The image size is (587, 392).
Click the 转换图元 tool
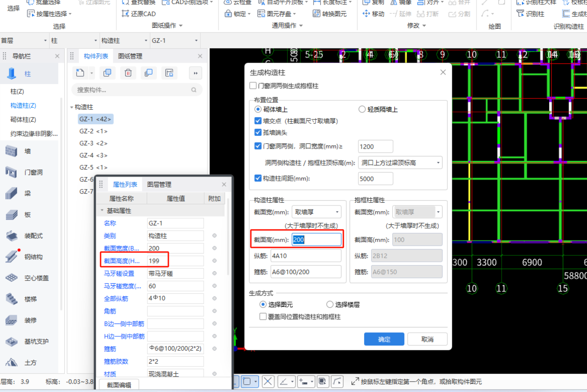pos(330,14)
